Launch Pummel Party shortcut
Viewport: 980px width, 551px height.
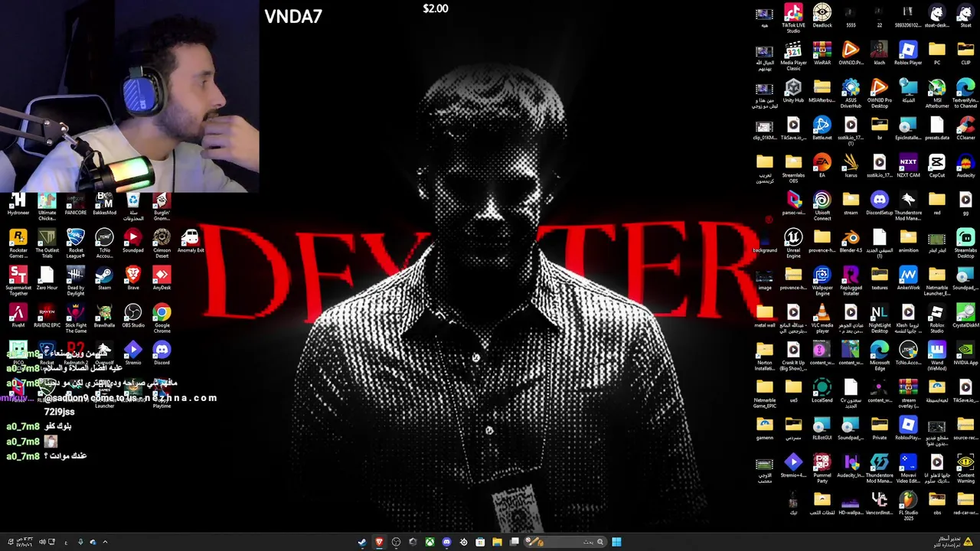pyautogui.click(x=822, y=468)
